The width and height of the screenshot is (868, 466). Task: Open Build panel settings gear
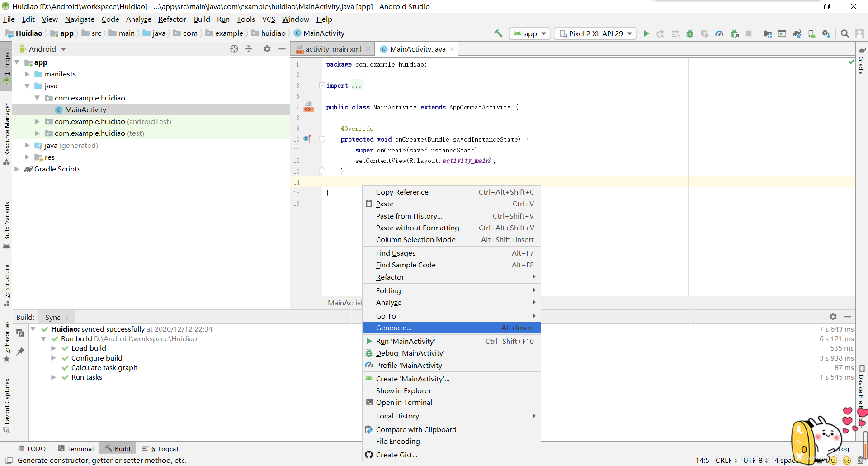(833, 317)
